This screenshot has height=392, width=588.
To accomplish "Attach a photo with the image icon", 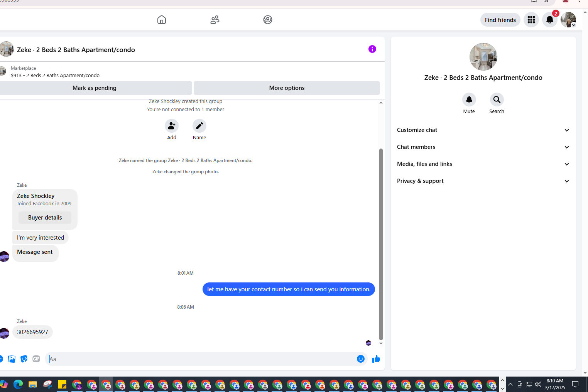I will click(x=12, y=359).
